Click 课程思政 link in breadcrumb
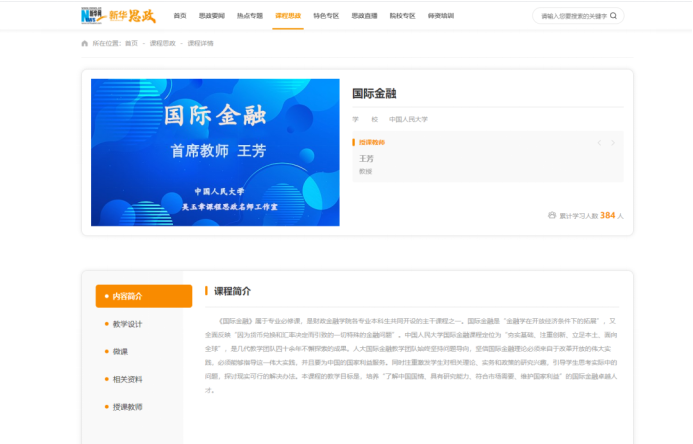Screen dimensions: 693x444 (162, 43)
